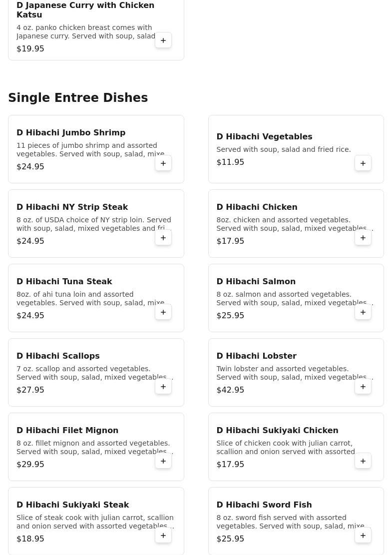392x555 pixels.
Task: Add D Hibachi NY Strip Steak
Action: pyautogui.click(x=163, y=238)
